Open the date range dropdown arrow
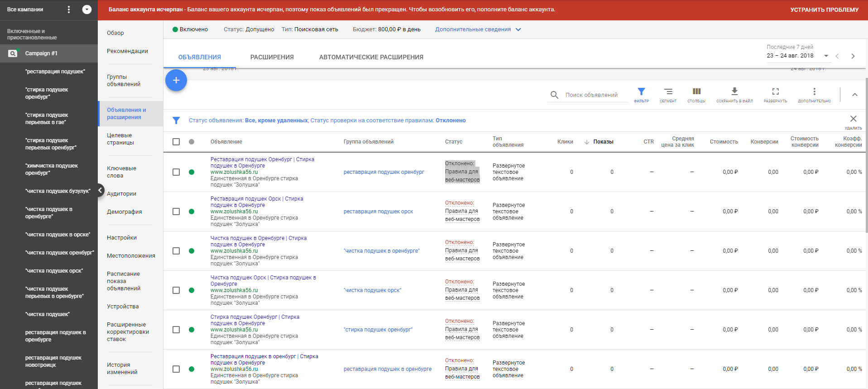 click(x=826, y=56)
